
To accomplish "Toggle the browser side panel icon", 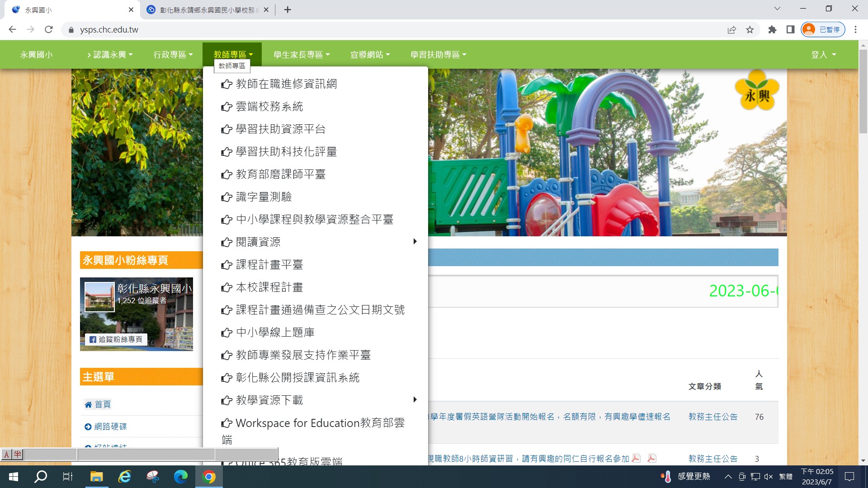I will click(790, 29).
